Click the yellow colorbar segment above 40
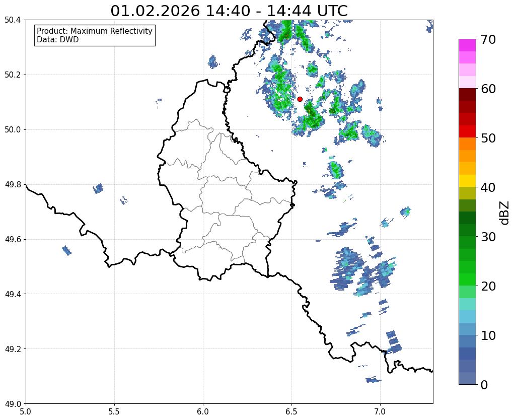 467,181
